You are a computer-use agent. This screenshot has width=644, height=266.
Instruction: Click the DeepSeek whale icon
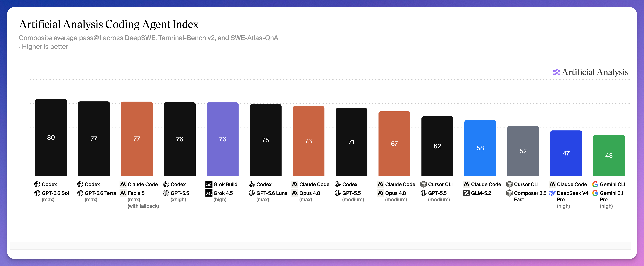pyautogui.click(x=552, y=193)
